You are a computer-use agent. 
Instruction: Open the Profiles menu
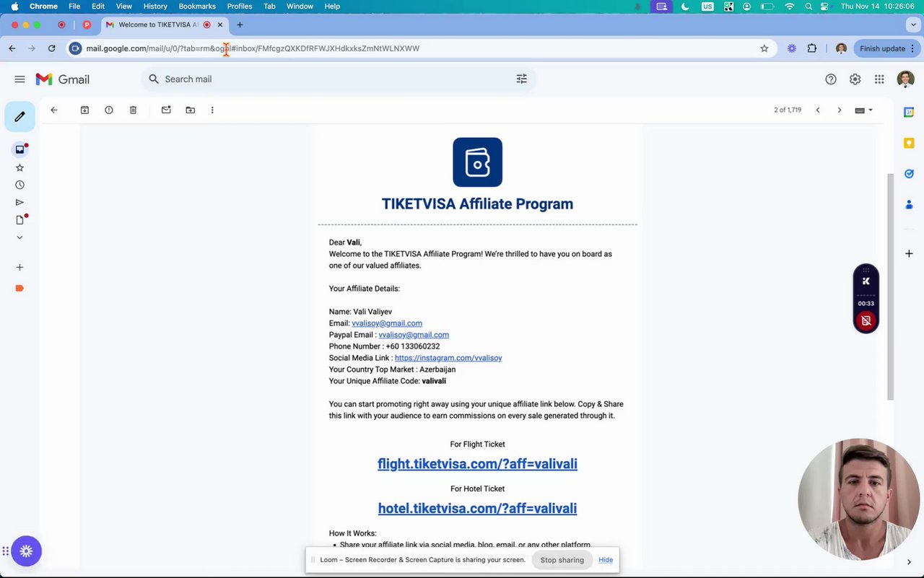(240, 6)
